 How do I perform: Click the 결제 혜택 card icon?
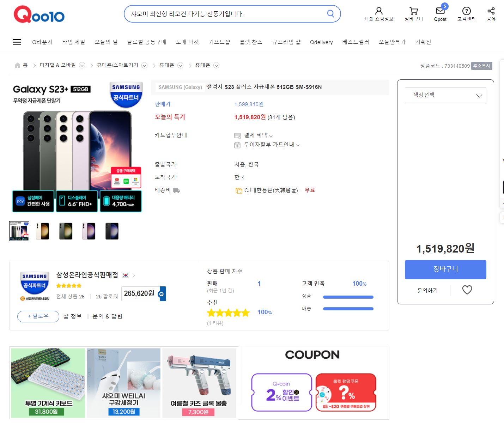coord(237,136)
